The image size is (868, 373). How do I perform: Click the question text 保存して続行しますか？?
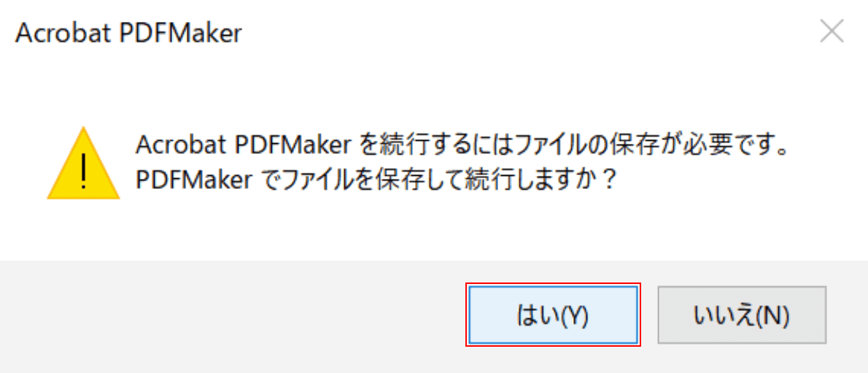click(x=504, y=180)
